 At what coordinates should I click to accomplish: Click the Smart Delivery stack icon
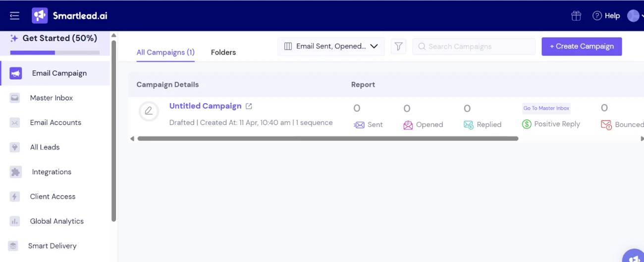coord(13,246)
